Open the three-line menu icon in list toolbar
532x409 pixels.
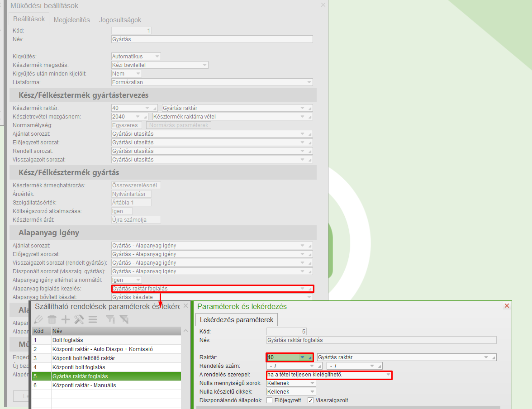coord(93,319)
